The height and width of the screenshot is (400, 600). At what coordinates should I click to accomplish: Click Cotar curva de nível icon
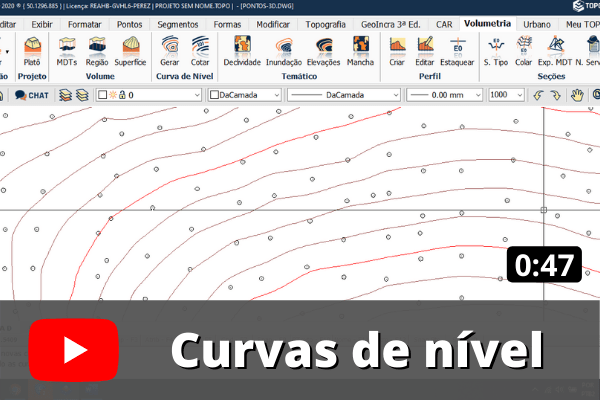[x=200, y=51]
